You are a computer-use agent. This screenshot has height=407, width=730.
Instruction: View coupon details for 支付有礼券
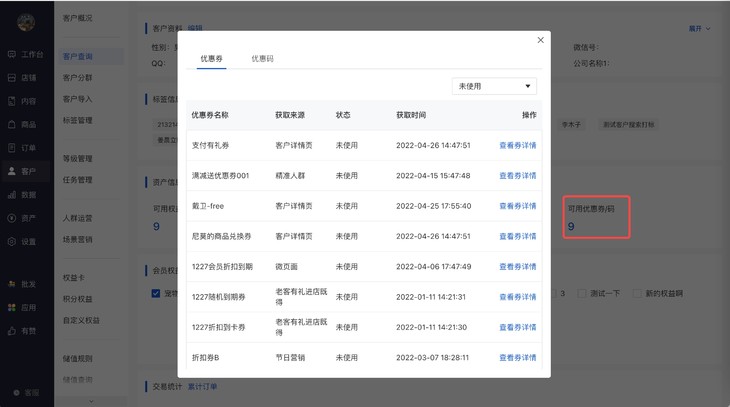[517, 145]
